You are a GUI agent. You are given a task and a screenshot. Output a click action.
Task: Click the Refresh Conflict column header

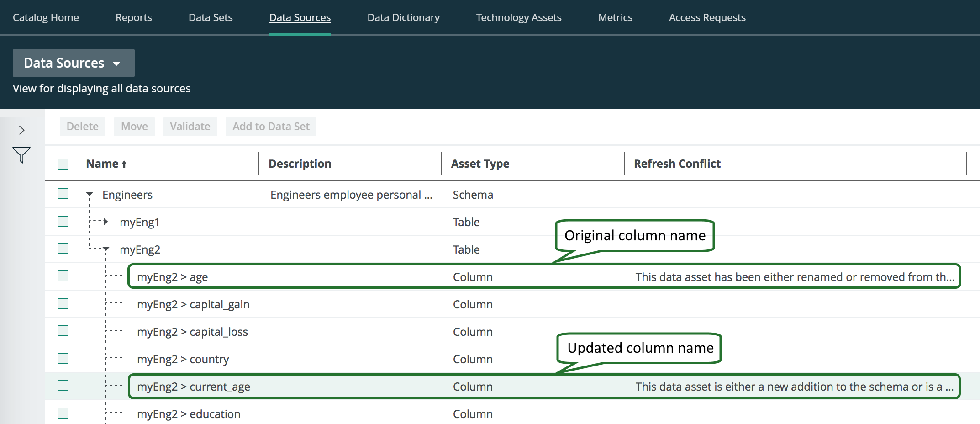point(677,164)
